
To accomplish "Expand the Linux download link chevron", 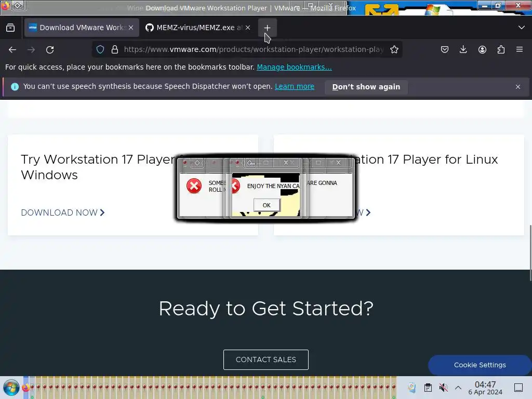I will click(368, 212).
